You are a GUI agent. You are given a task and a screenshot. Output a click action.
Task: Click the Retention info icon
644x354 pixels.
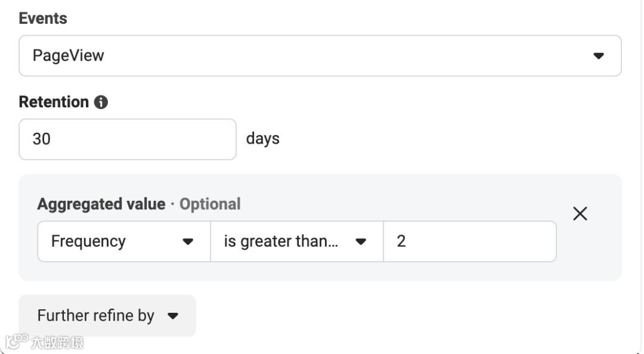pos(101,103)
